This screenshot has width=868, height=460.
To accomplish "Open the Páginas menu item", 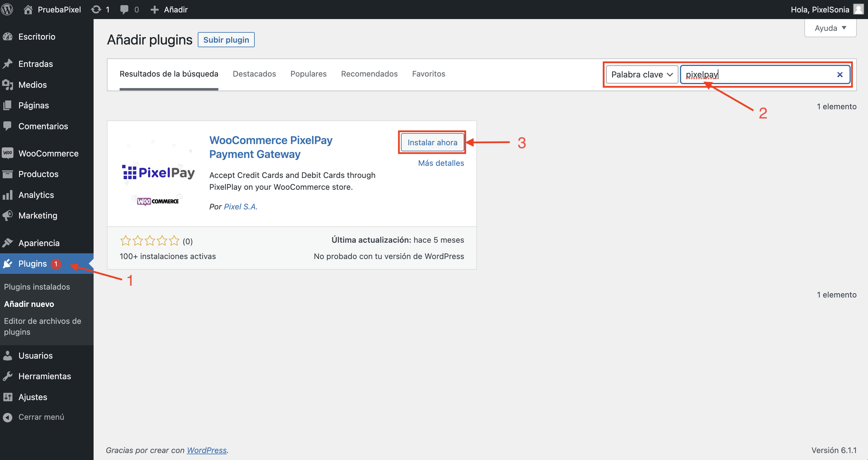I will tap(33, 105).
